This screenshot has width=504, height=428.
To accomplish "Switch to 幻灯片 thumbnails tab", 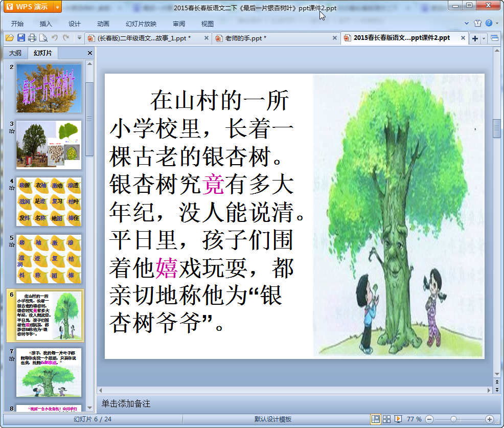I will pyautogui.click(x=43, y=53).
